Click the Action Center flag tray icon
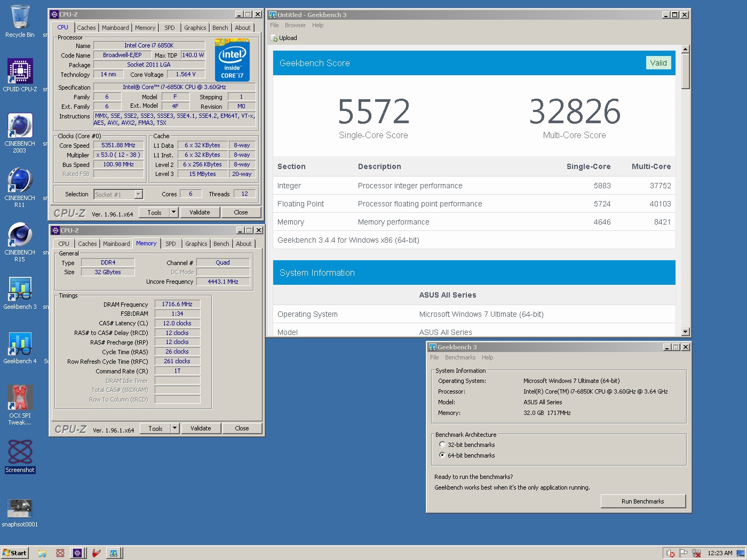This screenshot has height=560, width=747. 682,553
